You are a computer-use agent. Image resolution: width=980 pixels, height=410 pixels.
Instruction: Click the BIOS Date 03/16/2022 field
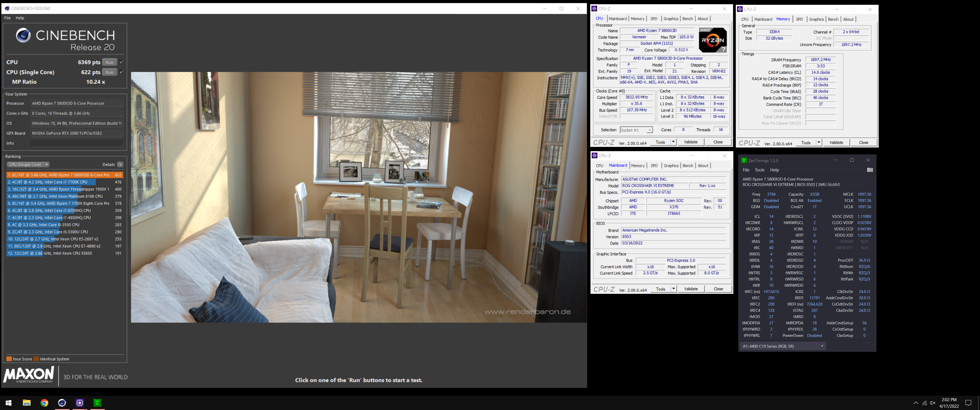(x=674, y=243)
